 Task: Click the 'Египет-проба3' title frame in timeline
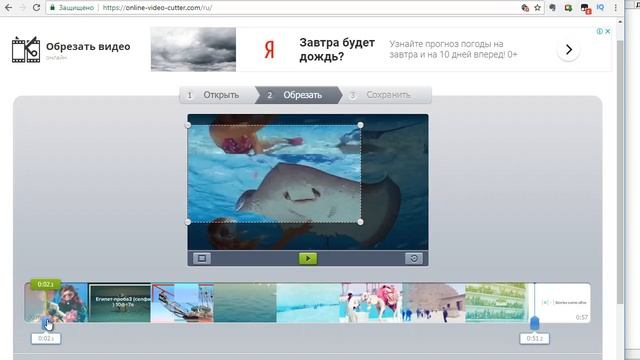[x=120, y=303]
